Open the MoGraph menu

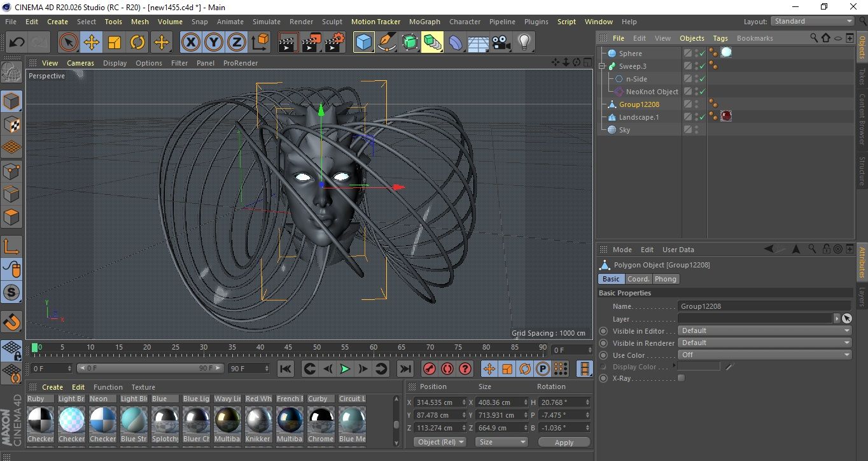[424, 22]
